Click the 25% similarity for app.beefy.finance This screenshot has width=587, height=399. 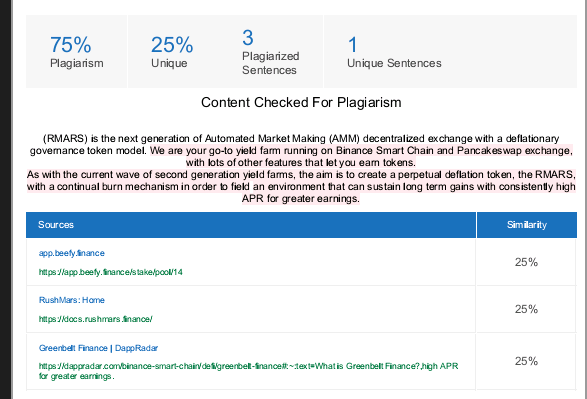point(526,262)
